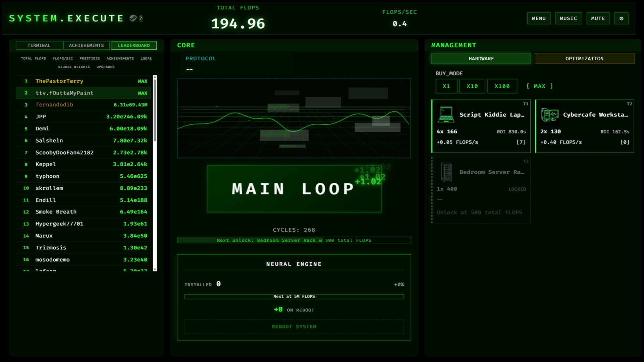The image size is (644, 362).
Task: Toggle MUTE for game audio
Action: point(598,18)
